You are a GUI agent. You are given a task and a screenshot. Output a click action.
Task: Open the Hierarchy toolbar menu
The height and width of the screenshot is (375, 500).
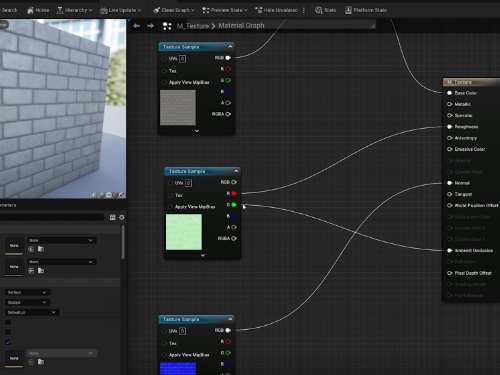(x=75, y=10)
